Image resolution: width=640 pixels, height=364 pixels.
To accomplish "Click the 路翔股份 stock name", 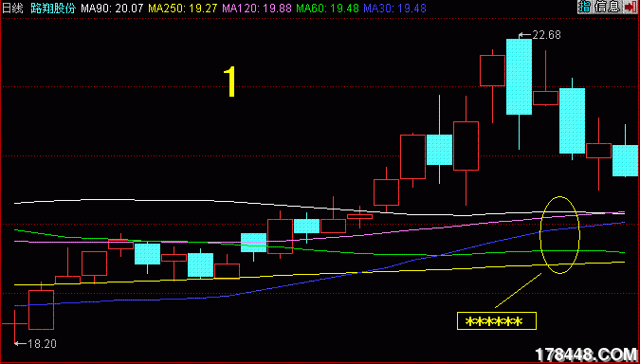I will tap(53, 9).
